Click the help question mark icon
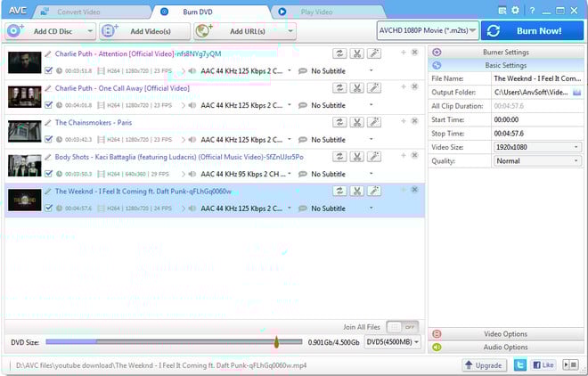Screen dimensions: 588x376 (532, 11)
